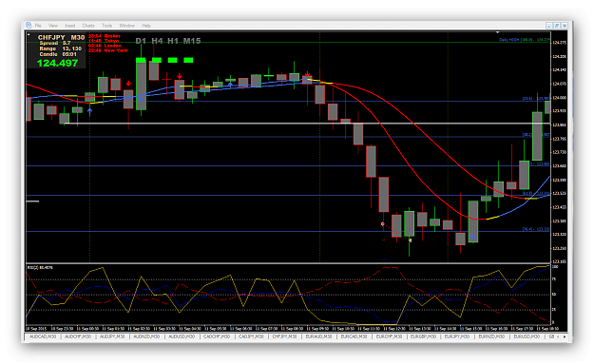Click the M15 timeframe label
Viewport: 594px width, 364px height.
pyautogui.click(x=192, y=41)
